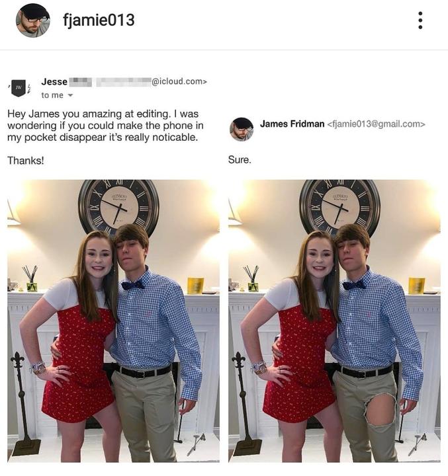This screenshot has width=448, height=476.
Task: Click the blue bow tie in left photo
Action: tap(132, 285)
